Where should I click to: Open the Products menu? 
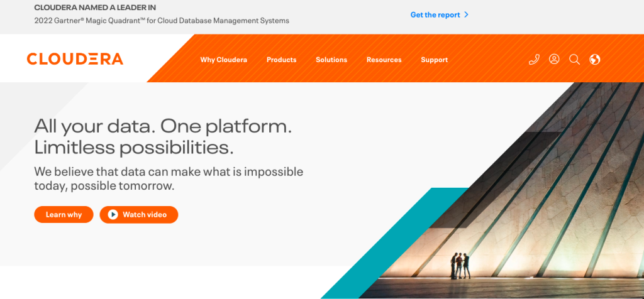pyautogui.click(x=281, y=60)
